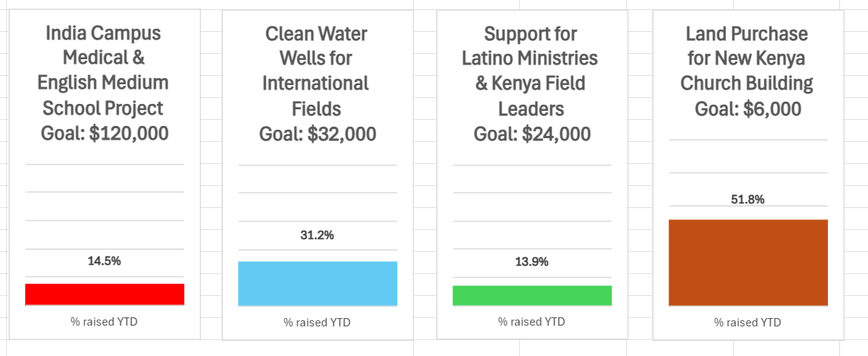
Task: Select the 13.9% data label
Action: [x=531, y=262]
